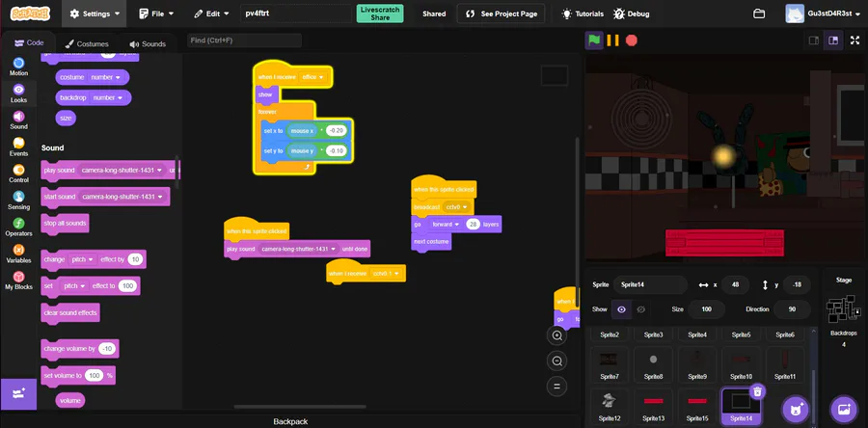Open Tutorials
Image resolution: width=868 pixels, height=428 pixels.
point(583,13)
